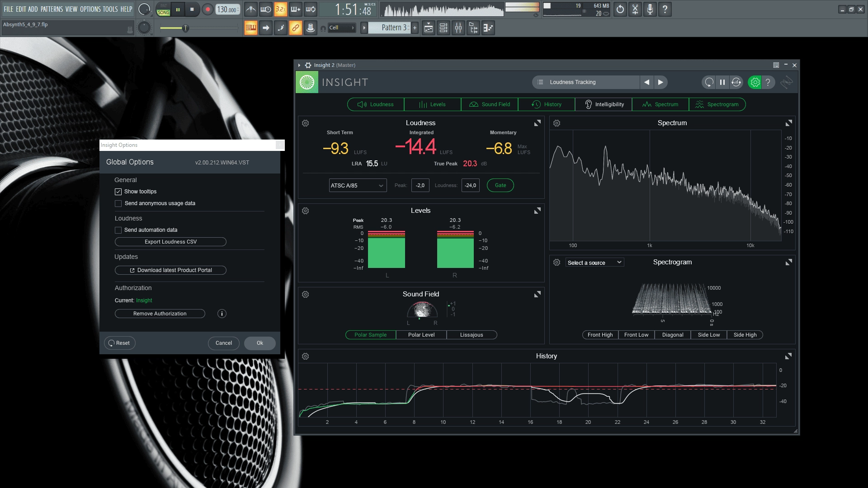This screenshot has width=868, height=488.
Task: Open the TOOLS menu
Action: pos(110,9)
